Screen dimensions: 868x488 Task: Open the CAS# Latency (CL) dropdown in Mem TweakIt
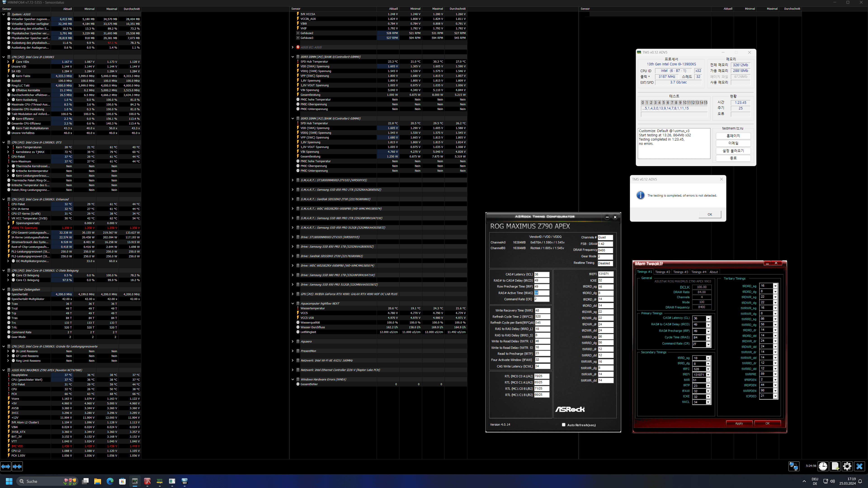click(708, 319)
